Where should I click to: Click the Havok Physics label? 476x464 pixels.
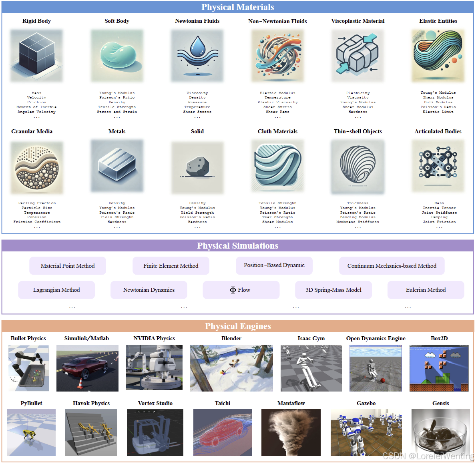click(x=91, y=403)
